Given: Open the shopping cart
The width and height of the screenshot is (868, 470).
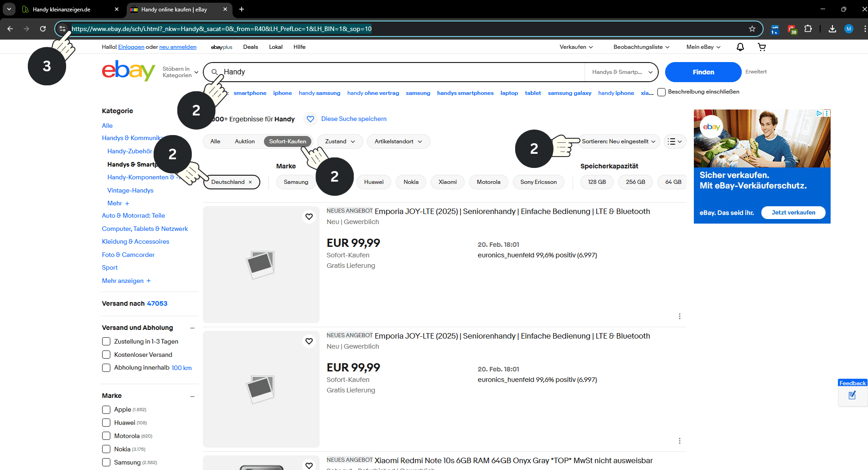Looking at the screenshot, I should point(762,47).
